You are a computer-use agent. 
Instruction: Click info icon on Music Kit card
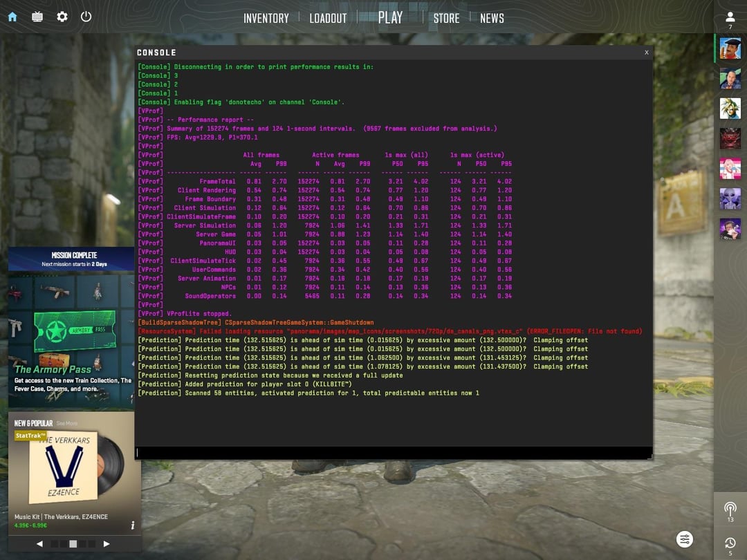(x=133, y=525)
